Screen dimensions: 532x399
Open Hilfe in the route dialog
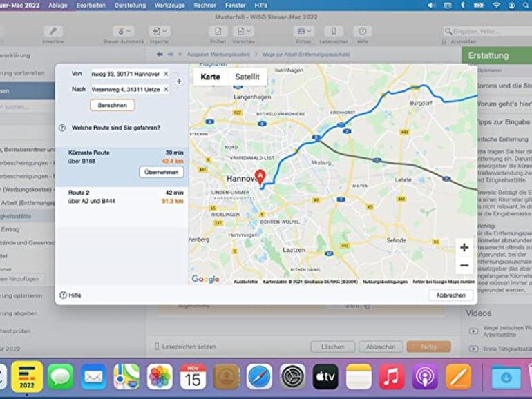pos(70,295)
